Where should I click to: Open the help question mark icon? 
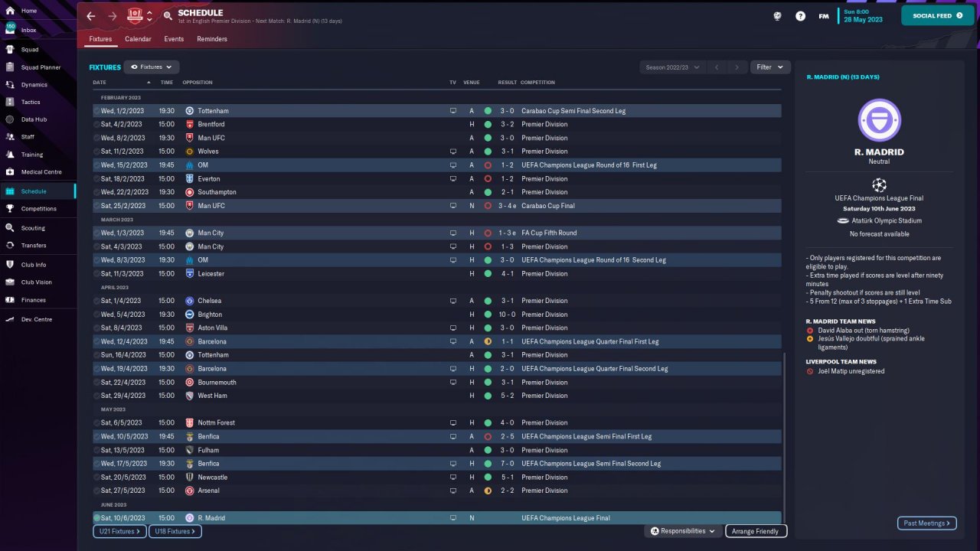[x=800, y=16]
